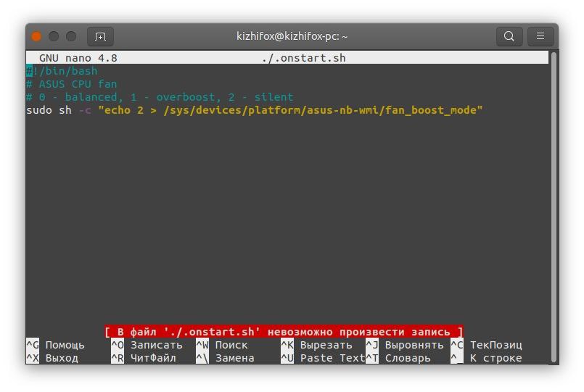Click the '^_ К строке' shortcut
Viewport: 584px width, 392px height.
point(486,358)
